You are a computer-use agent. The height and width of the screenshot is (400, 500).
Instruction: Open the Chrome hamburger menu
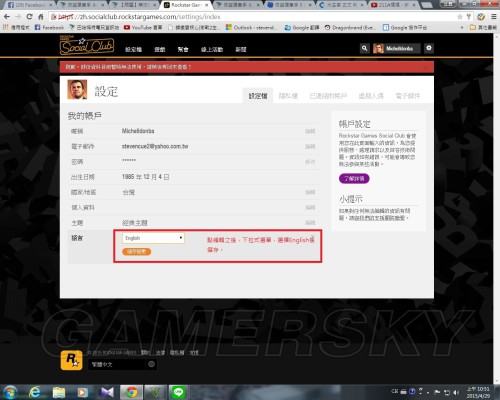pyautogui.click(x=494, y=16)
